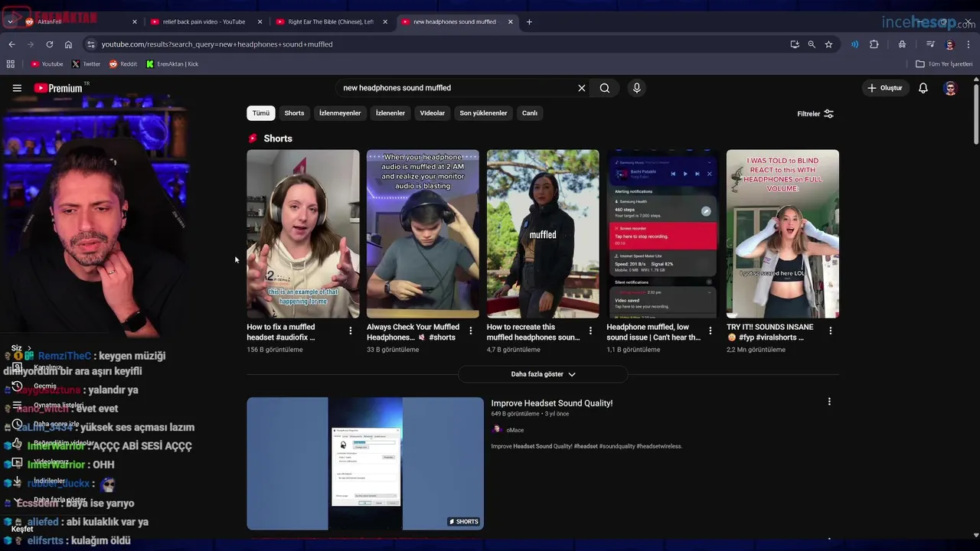Open the 'Oluştur' create menu

[x=884, y=88]
